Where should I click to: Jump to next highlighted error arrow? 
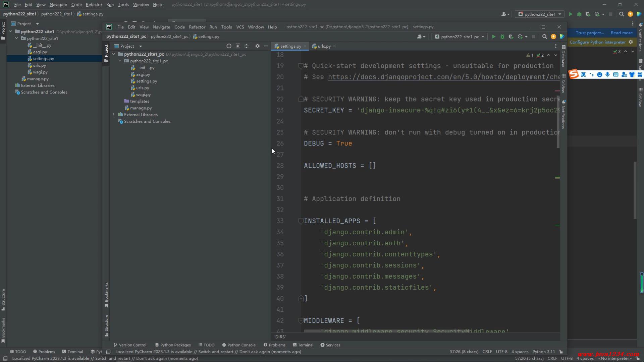point(556,55)
